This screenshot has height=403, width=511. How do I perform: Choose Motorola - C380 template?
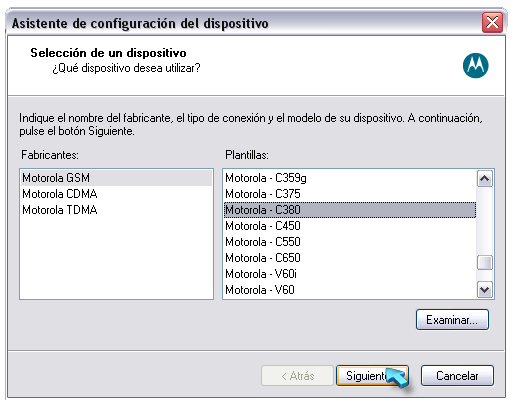coord(350,210)
